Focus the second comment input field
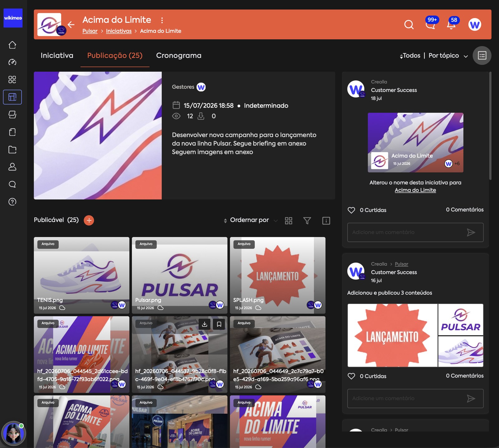This screenshot has width=499, height=448. 415,398
